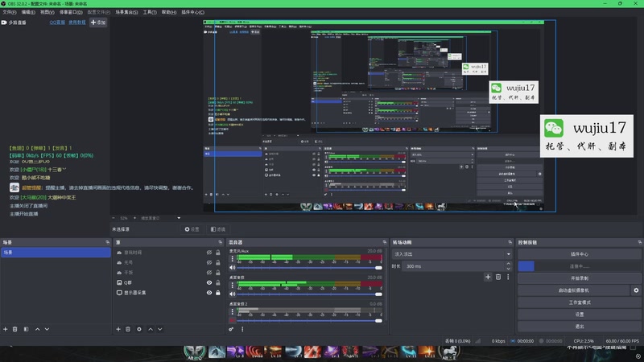
Task: Adjust the 桌面音频 2 volume slider
Action: click(x=310, y=320)
